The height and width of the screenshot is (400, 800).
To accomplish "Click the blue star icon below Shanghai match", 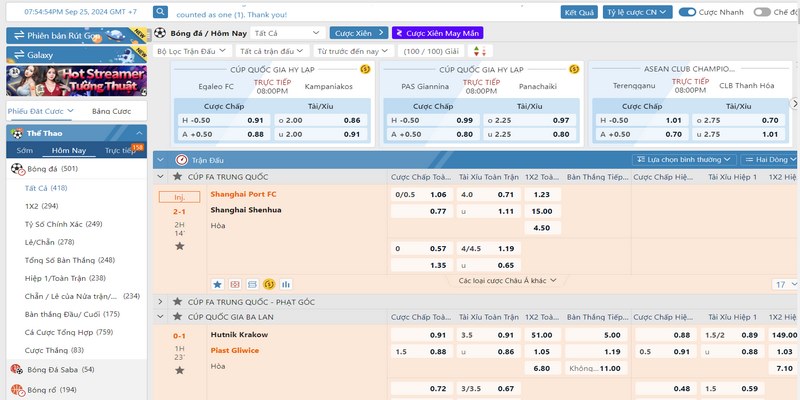I will tap(217, 284).
